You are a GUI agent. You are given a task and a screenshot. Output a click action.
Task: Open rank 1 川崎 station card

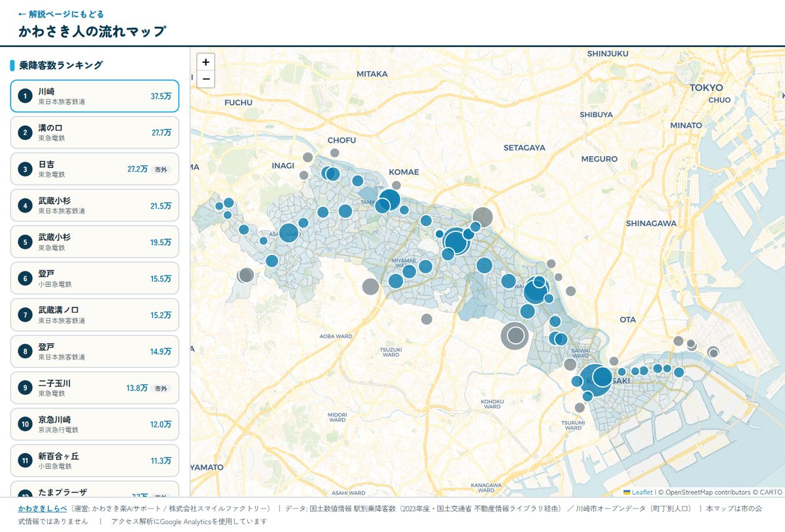point(95,96)
